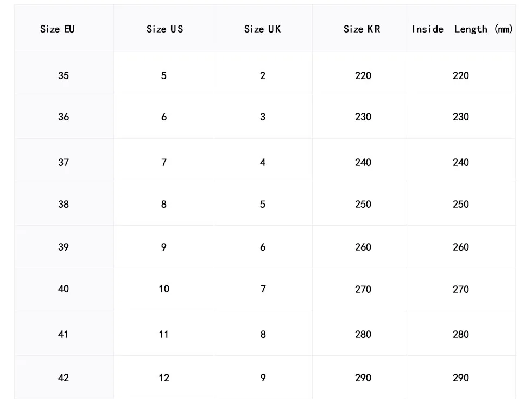
Task: Select EU size 42 cell
Action: pyautogui.click(x=64, y=378)
